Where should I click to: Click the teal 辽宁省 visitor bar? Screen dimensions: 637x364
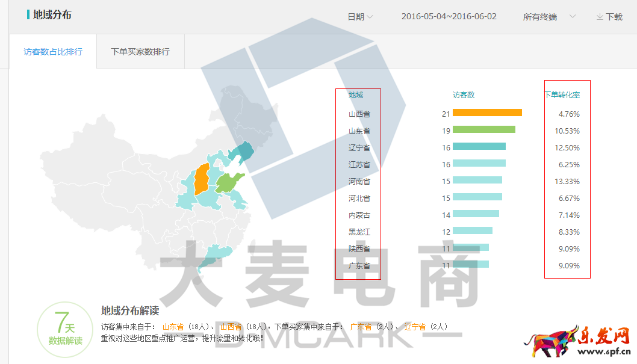coord(479,146)
